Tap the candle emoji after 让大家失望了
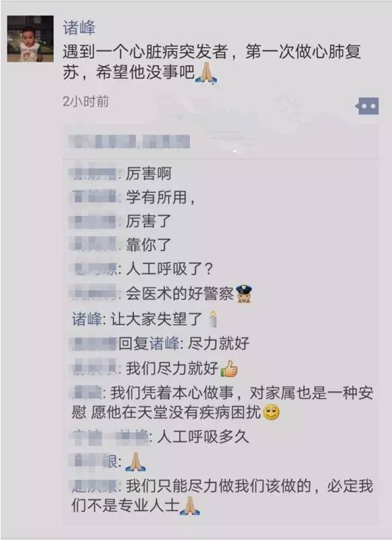The image size is (392, 540). pyautogui.click(x=213, y=319)
